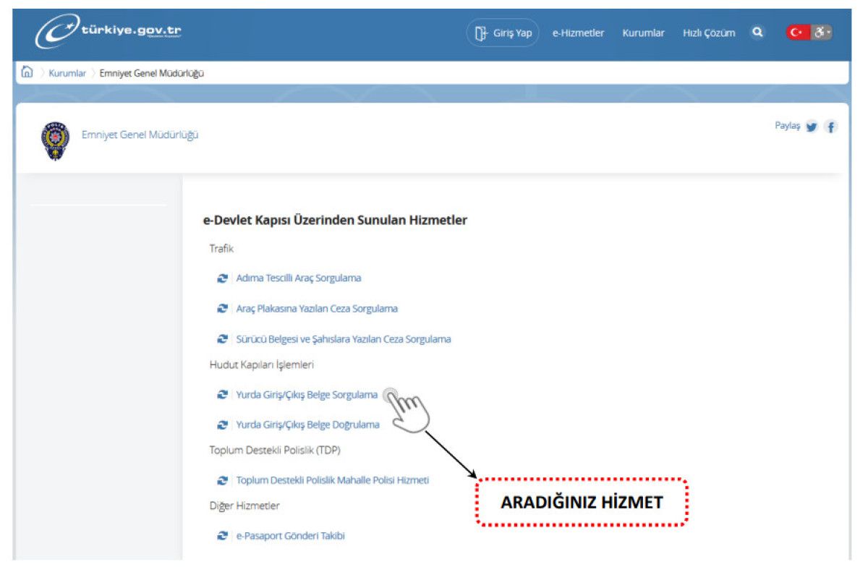This screenshot has height=588, width=868.
Task: Open Sürücü Belgesi ve Şahıslara Yazılan Ceza Sorgulama
Action: point(343,339)
